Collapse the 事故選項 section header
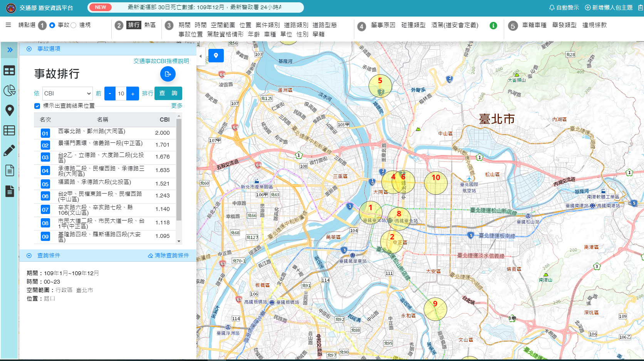 click(x=49, y=49)
